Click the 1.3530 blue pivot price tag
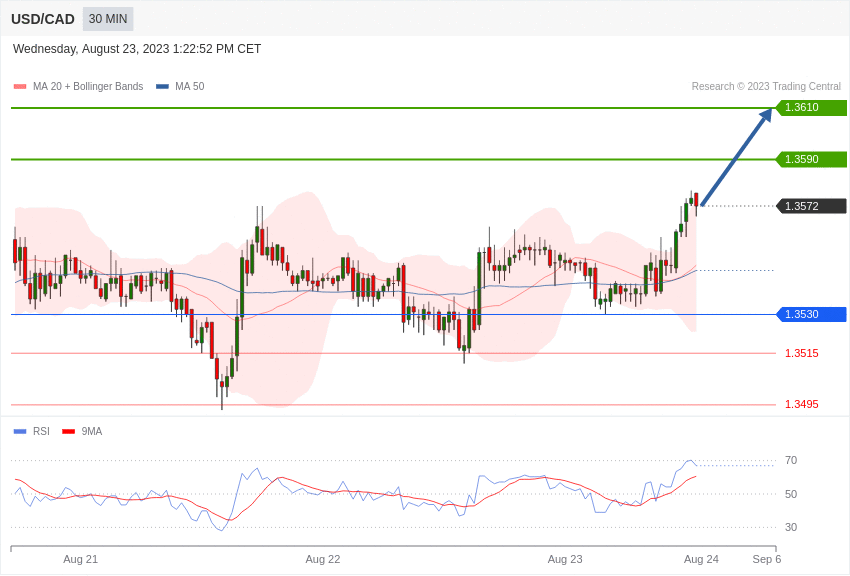The height and width of the screenshot is (576, 850). pyautogui.click(x=811, y=314)
